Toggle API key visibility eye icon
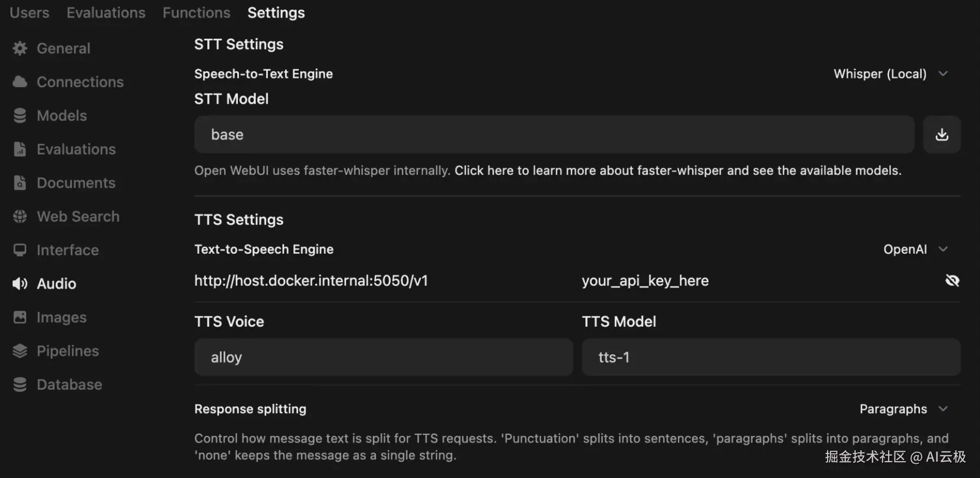 (952, 280)
